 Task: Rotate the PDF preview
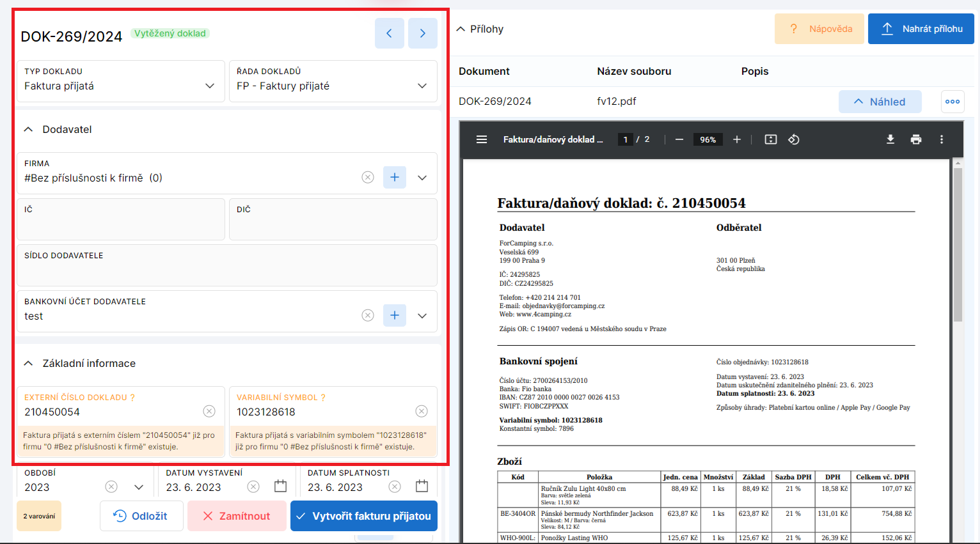(x=794, y=139)
